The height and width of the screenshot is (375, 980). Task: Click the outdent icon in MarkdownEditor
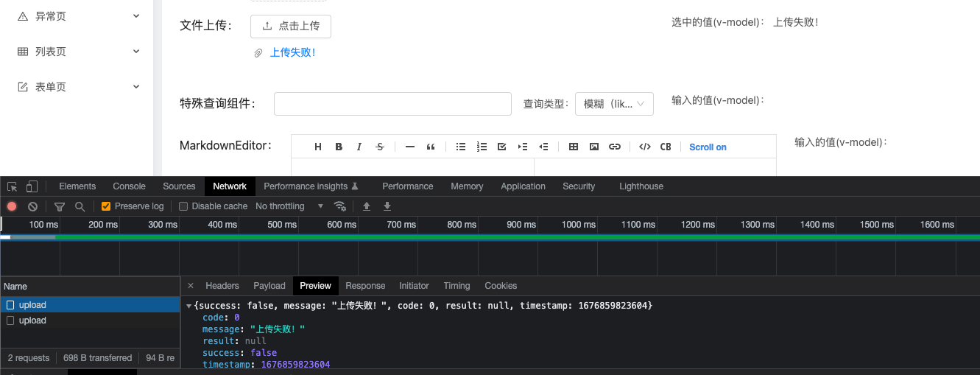(x=543, y=147)
